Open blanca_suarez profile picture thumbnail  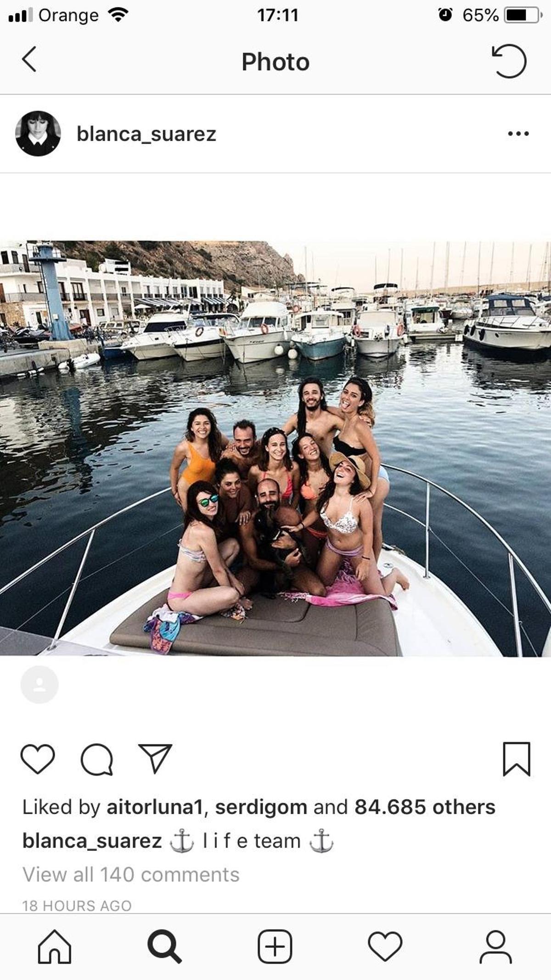[39, 134]
